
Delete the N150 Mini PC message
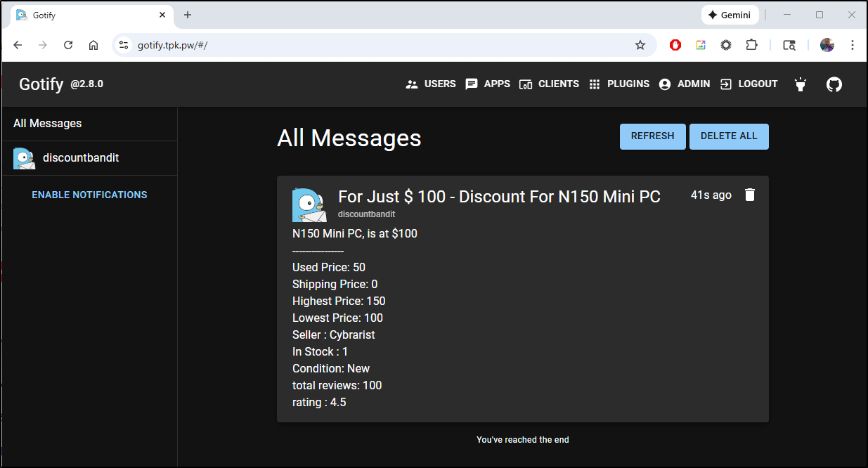[749, 195]
